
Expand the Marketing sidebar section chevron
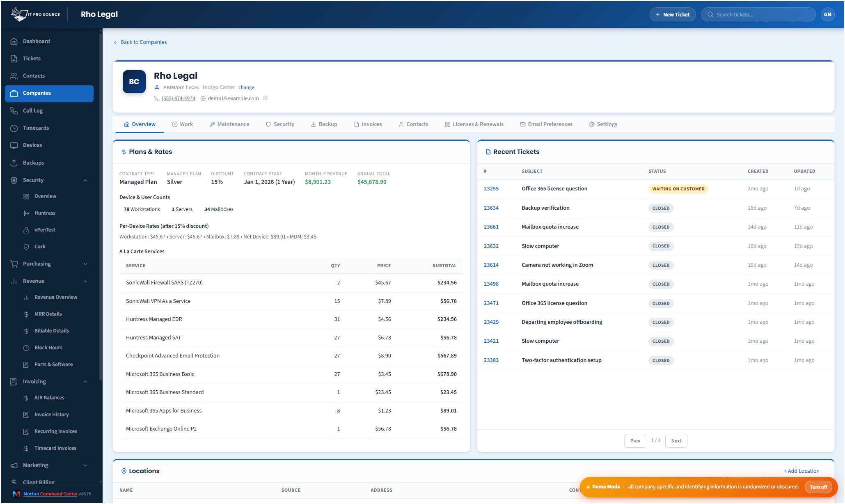(x=85, y=465)
